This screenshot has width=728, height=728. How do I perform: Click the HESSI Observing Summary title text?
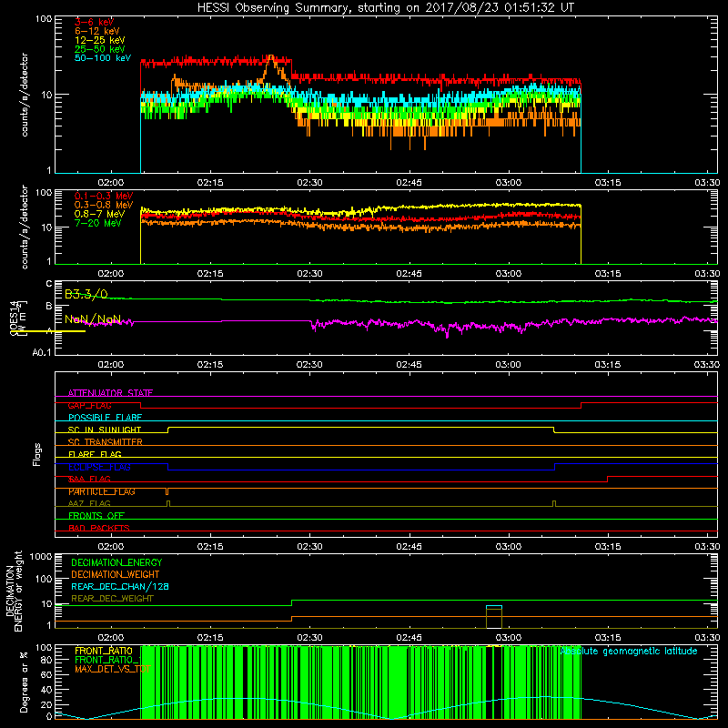[385, 8]
